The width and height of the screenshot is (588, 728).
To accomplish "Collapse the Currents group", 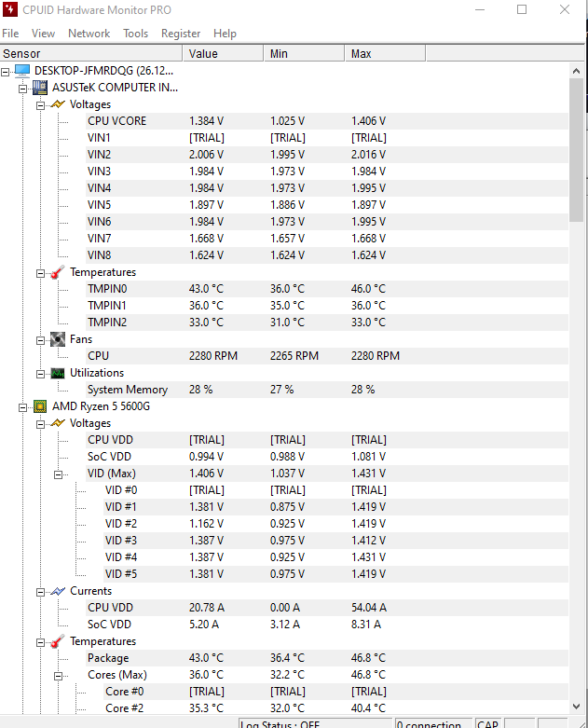I will 40,592.
